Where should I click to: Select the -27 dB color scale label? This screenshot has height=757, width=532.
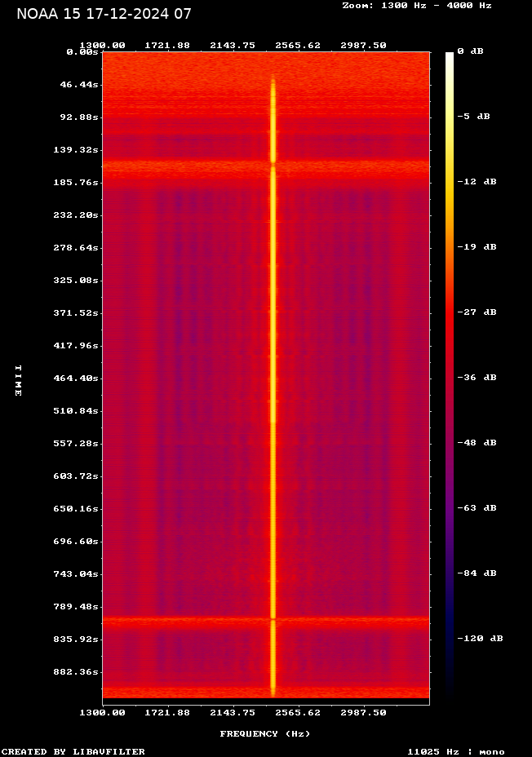[477, 312]
